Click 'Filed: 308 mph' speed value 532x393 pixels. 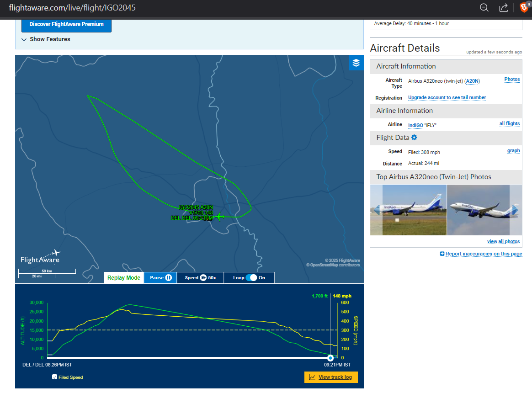pos(424,152)
